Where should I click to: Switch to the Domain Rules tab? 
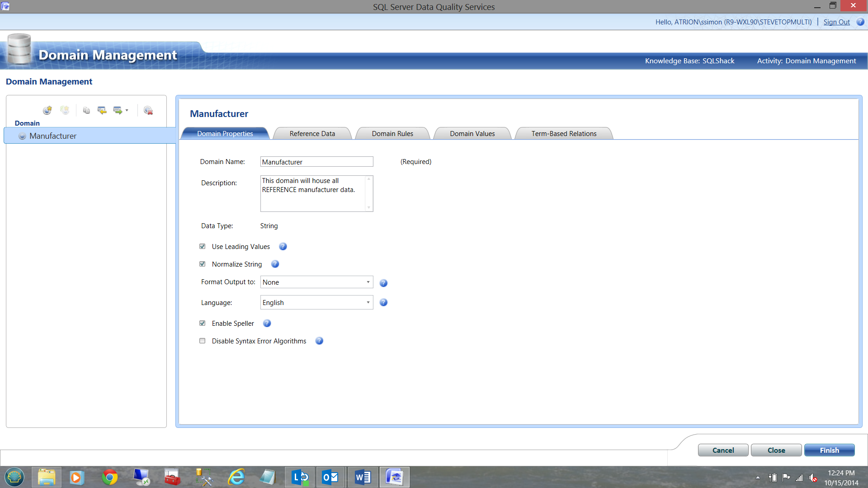[x=392, y=134]
